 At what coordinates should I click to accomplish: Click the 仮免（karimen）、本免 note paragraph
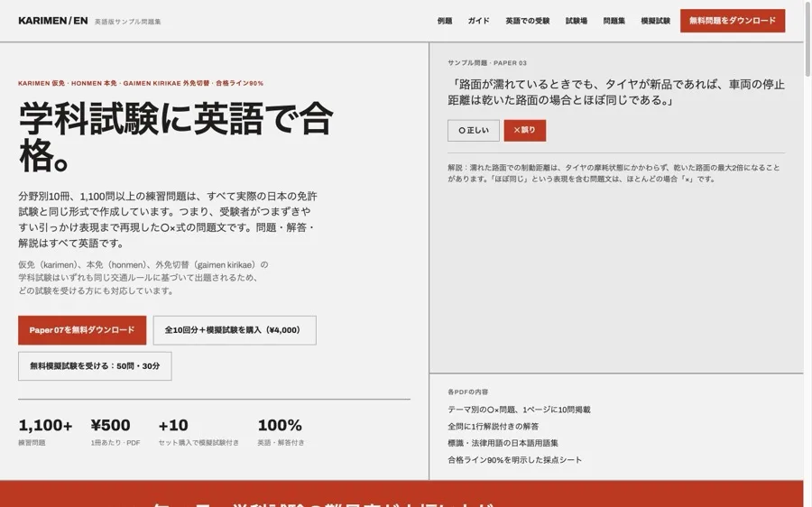point(143,278)
